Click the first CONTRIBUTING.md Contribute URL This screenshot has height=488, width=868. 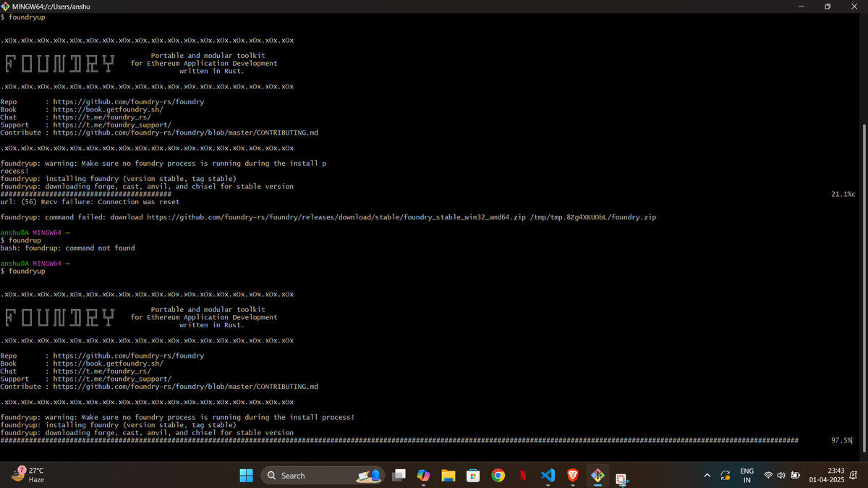(185, 132)
